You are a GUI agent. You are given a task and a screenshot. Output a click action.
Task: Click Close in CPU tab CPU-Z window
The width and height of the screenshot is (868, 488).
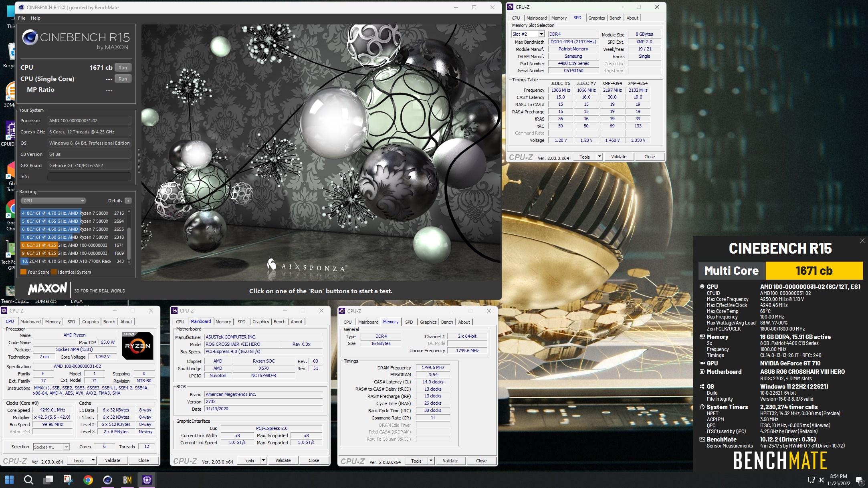pos(143,460)
